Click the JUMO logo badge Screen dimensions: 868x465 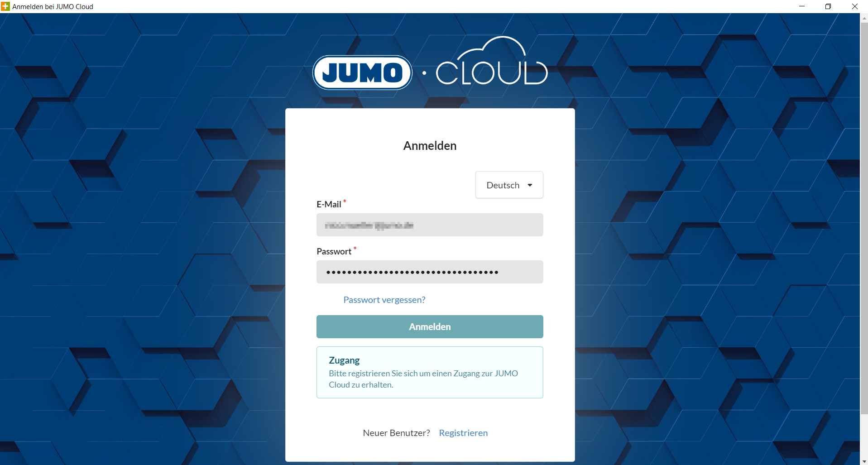coord(362,72)
